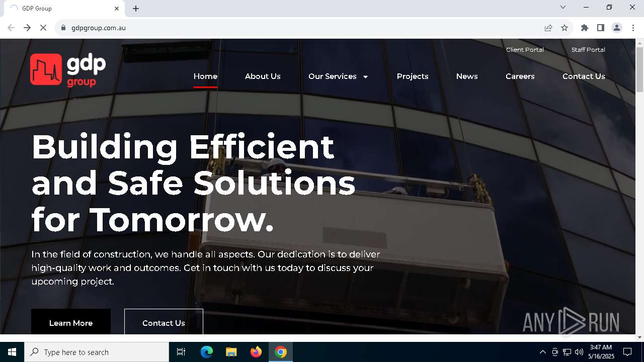Launch Firefox from taskbar

click(256, 352)
